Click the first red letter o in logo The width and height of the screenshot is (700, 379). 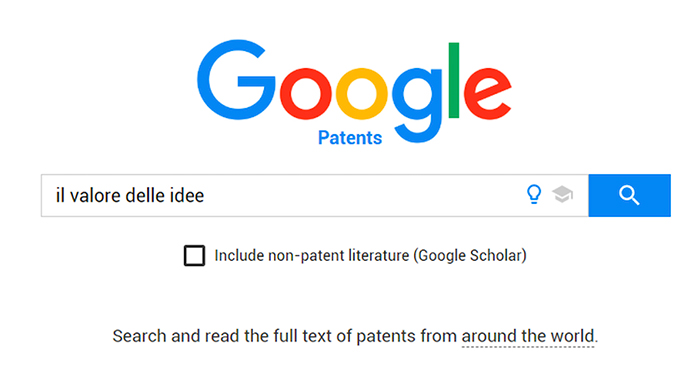coord(306,94)
